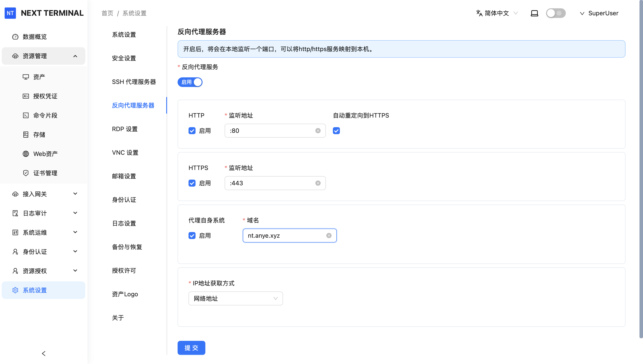Image resolution: width=643 pixels, height=364 pixels.
Task: Open 证书管理 shield item
Action: (x=45, y=173)
